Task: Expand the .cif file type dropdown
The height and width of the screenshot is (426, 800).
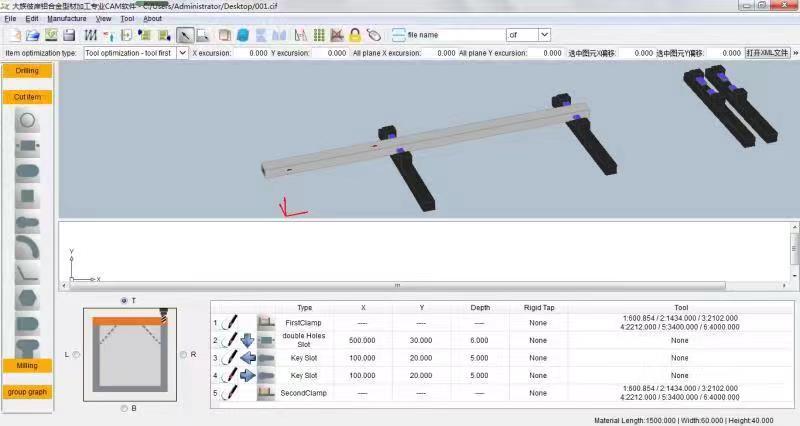Action: 544,35
